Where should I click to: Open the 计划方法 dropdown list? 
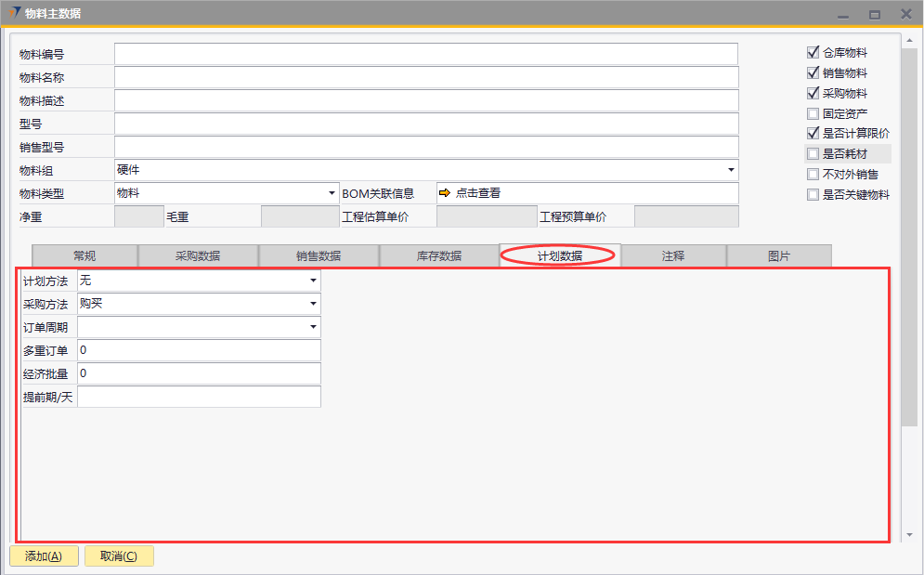click(313, 281)
